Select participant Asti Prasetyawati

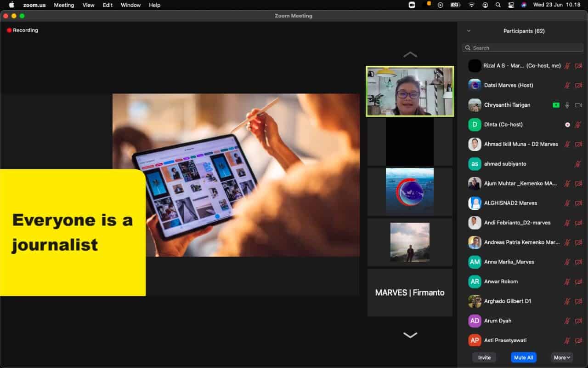point(523,340)
